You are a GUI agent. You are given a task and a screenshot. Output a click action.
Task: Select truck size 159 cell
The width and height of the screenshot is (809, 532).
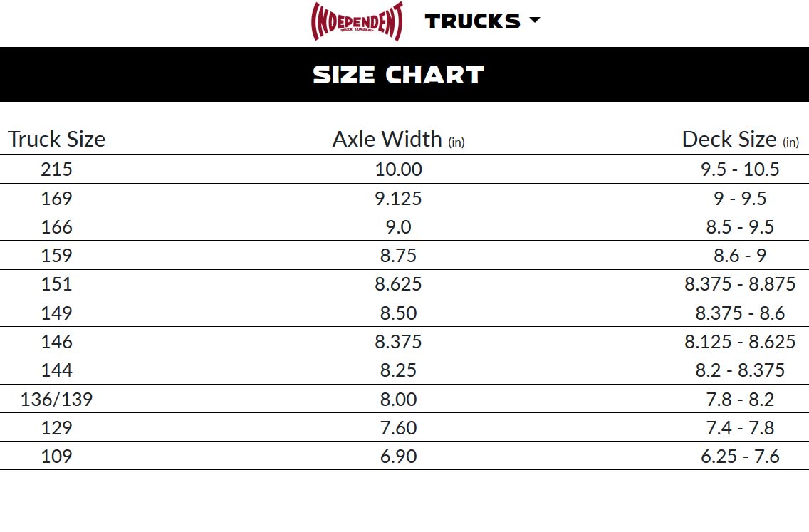coord(57,256)
